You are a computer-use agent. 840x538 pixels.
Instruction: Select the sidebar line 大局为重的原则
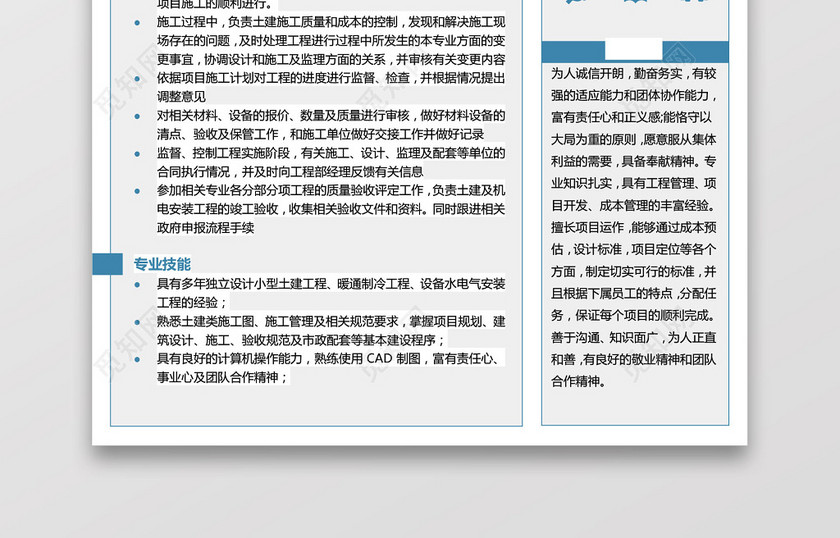634,139
